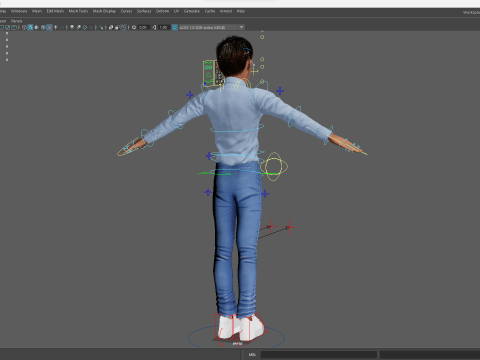Open the Cache menu

click(210, 11)
